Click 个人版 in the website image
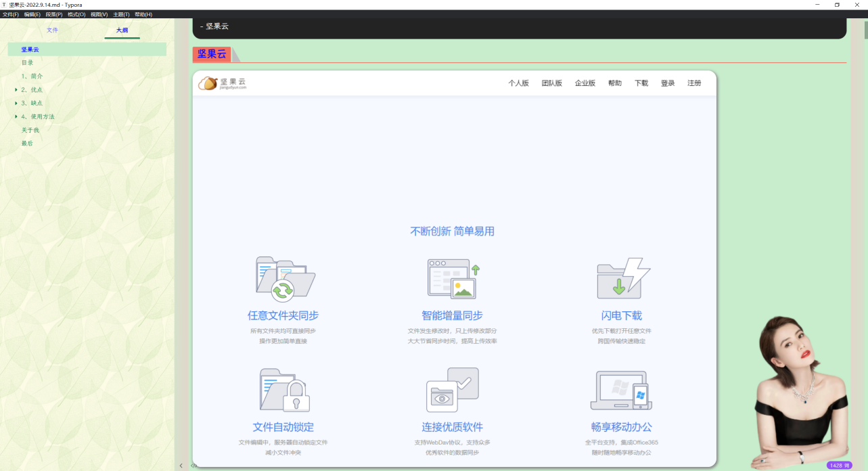 click(519, 83)
